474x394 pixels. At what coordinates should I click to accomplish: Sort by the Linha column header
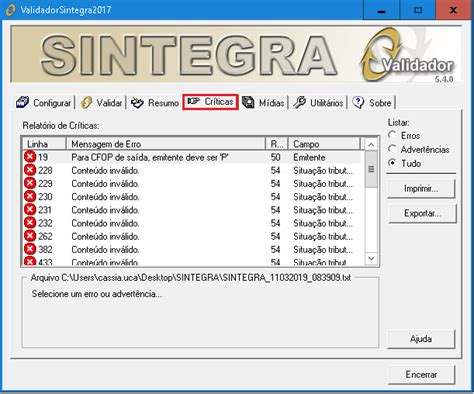[44, 144]
